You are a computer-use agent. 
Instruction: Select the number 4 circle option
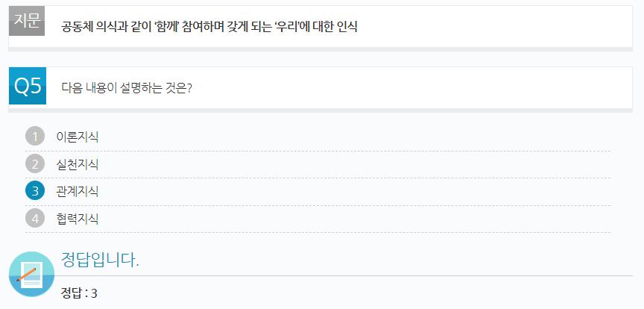point(35,218)
